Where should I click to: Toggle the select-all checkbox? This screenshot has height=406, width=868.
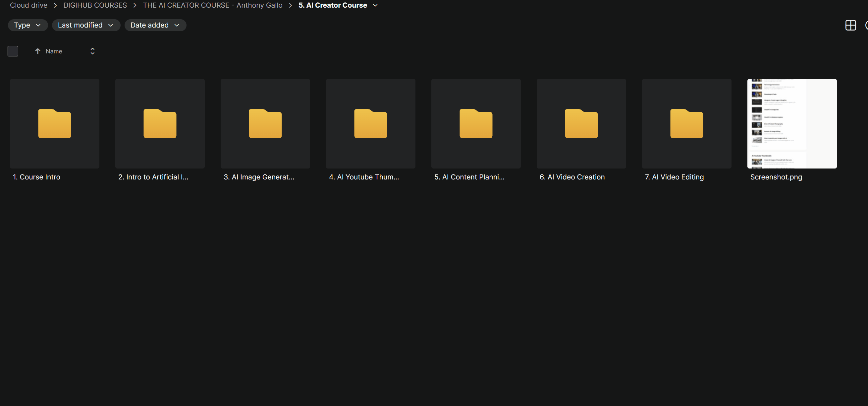tap(13, 51)
